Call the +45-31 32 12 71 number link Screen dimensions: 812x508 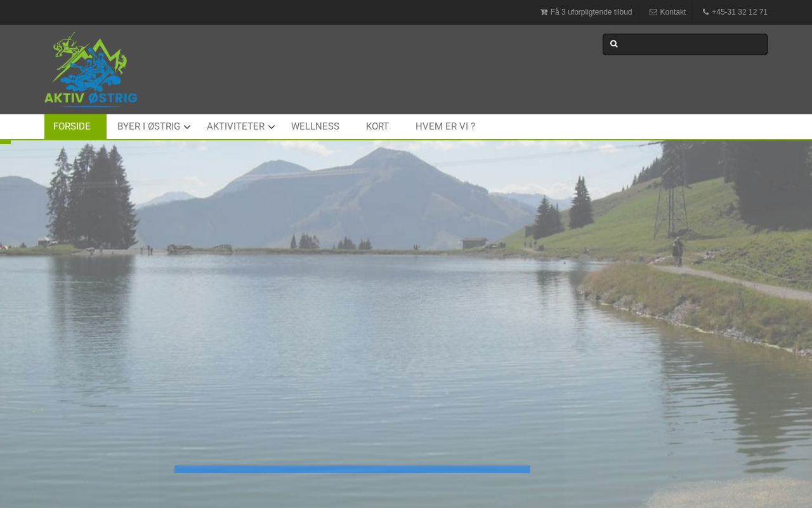(x=740, y=12)
